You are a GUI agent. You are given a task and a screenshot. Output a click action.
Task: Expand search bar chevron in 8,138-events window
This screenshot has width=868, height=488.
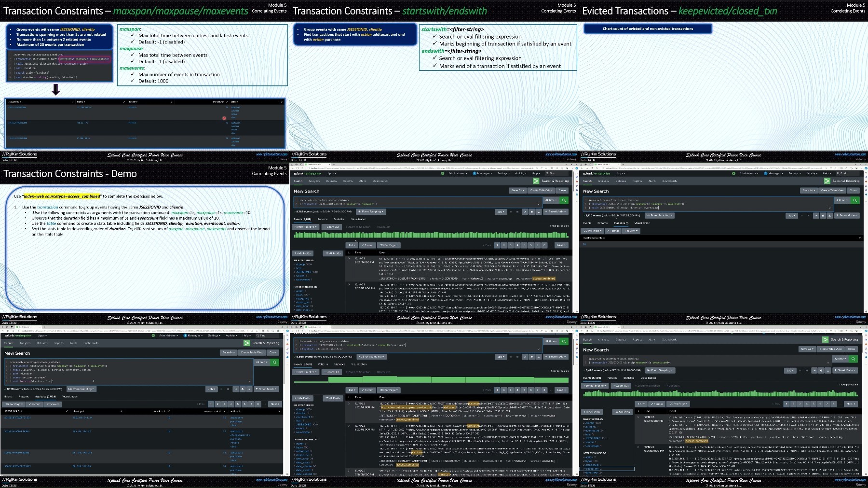[x=249, y=381]
